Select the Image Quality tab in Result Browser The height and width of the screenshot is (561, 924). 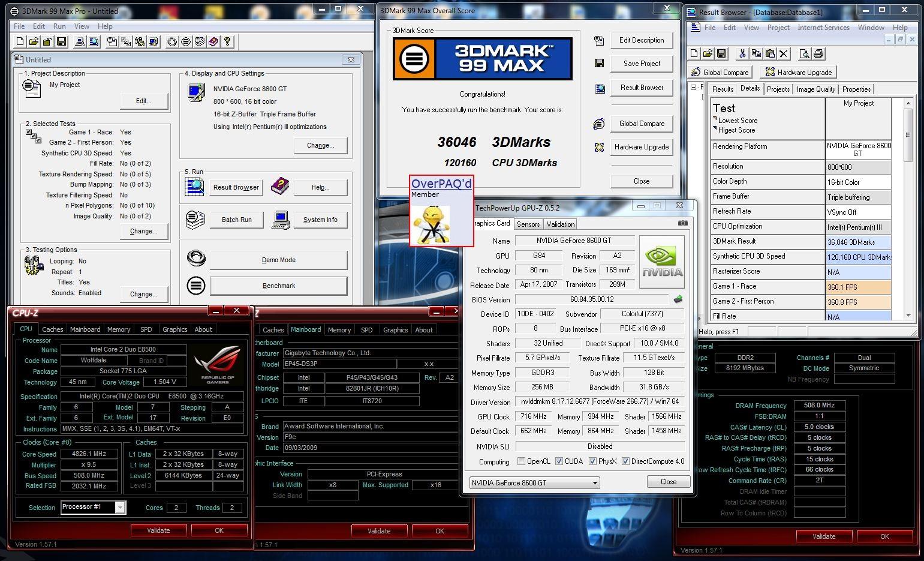pyautogui.click(x=815, y=89)
